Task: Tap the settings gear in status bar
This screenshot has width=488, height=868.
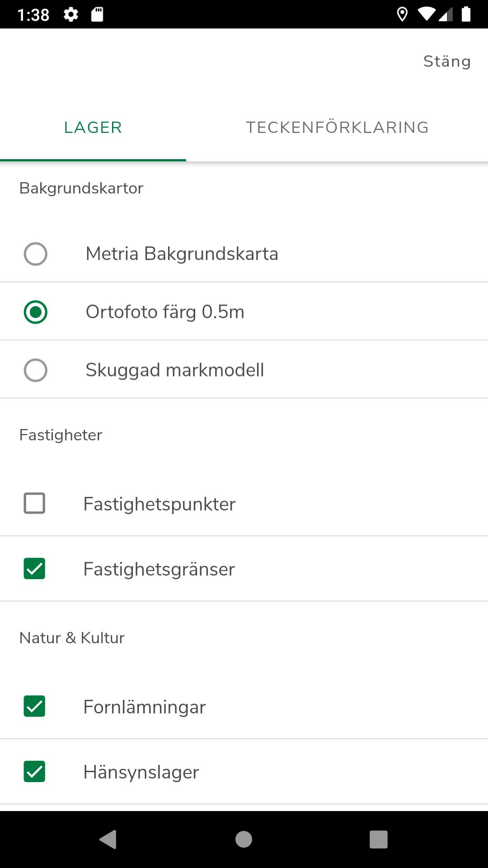Action: pyautogui.click(x=71, y=14)
